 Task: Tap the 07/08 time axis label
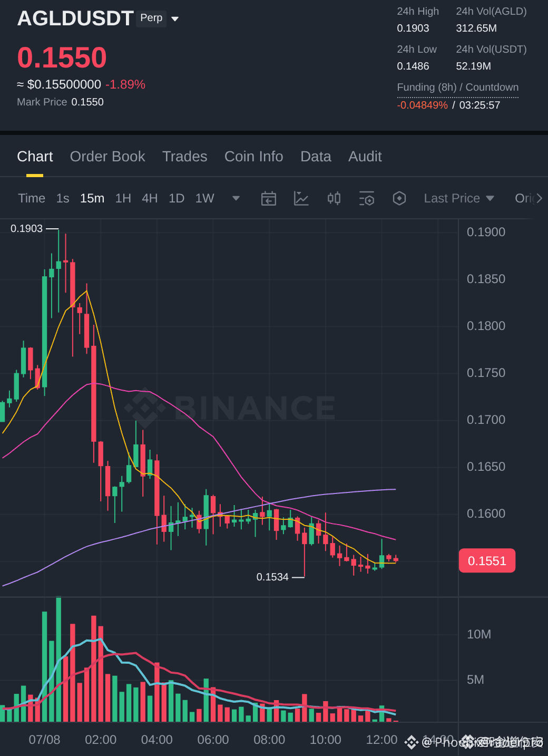[44, 740]
